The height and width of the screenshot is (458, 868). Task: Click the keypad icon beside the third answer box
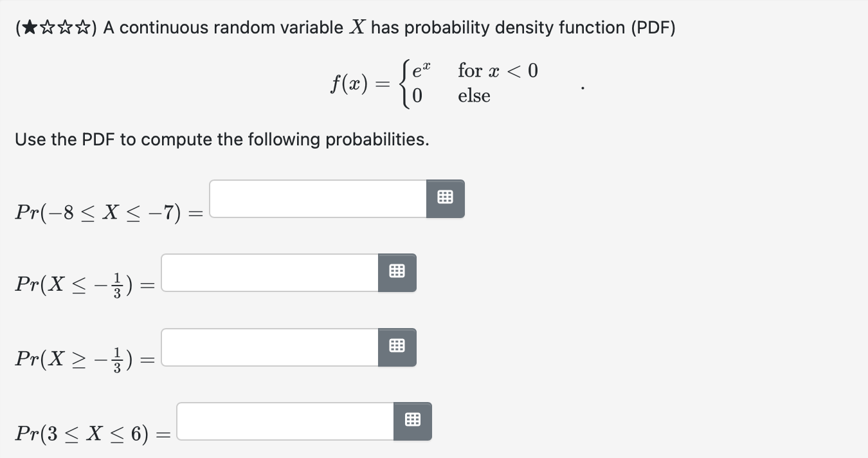[x=397, y=346]
